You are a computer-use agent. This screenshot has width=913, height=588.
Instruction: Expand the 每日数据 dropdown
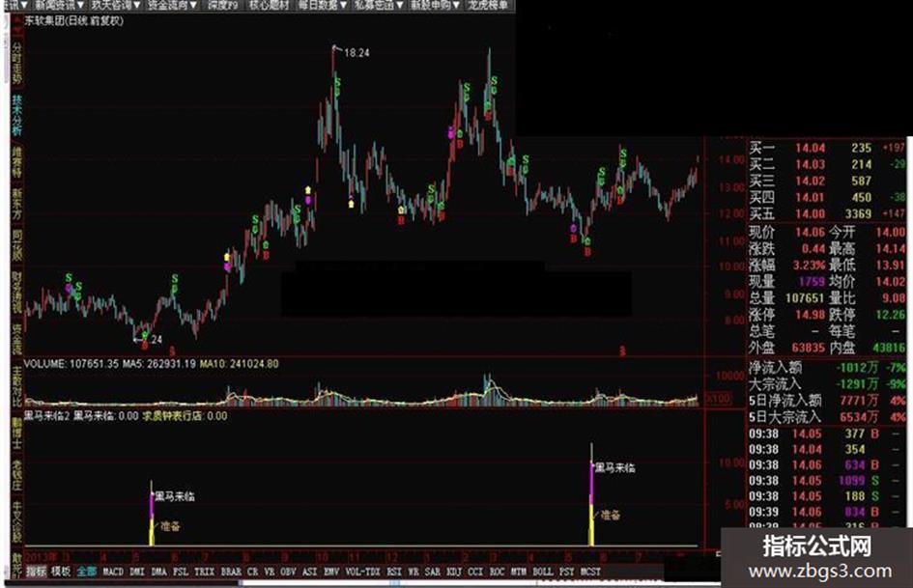point(322,5)
